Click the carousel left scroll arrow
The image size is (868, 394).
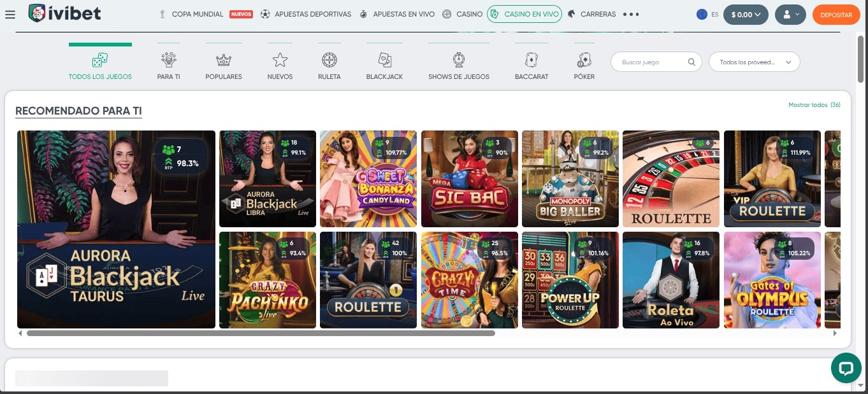coord(20,333)
